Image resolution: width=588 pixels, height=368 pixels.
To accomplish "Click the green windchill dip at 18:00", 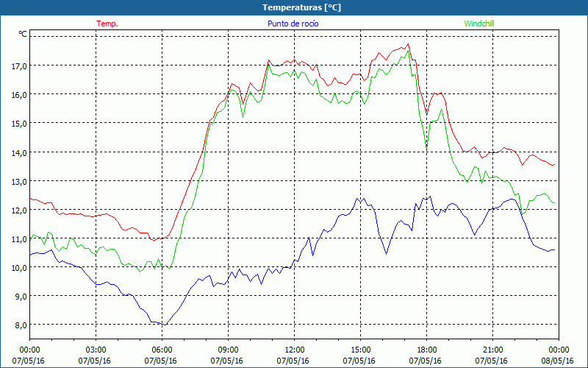I will point(427,148).
